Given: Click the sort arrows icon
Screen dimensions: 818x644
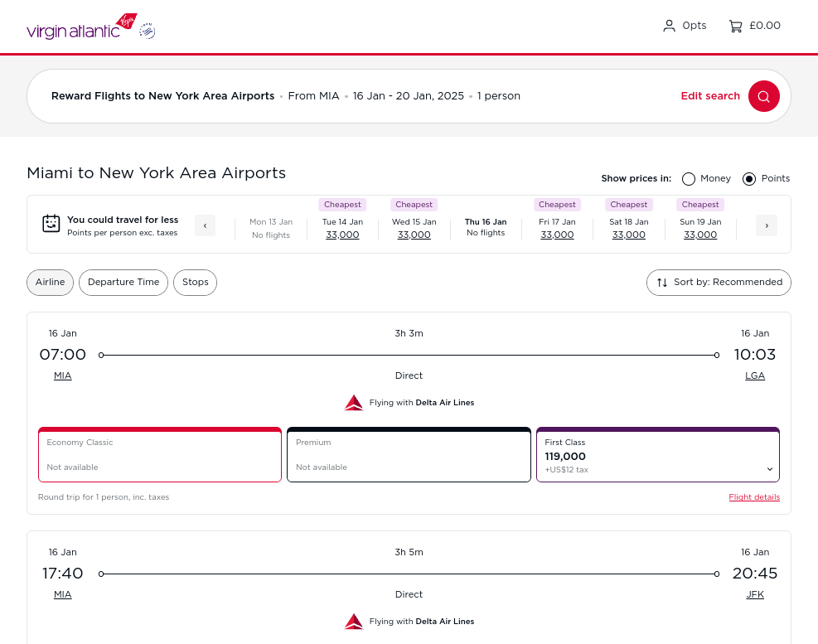Looking at the screenshot, I should click(x=662, y=283).
